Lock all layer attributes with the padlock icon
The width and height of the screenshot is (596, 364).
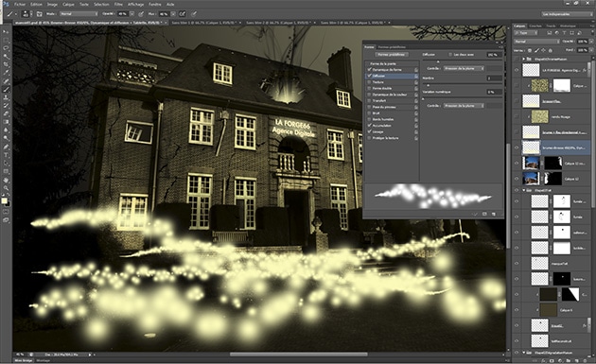click(550, 50)
